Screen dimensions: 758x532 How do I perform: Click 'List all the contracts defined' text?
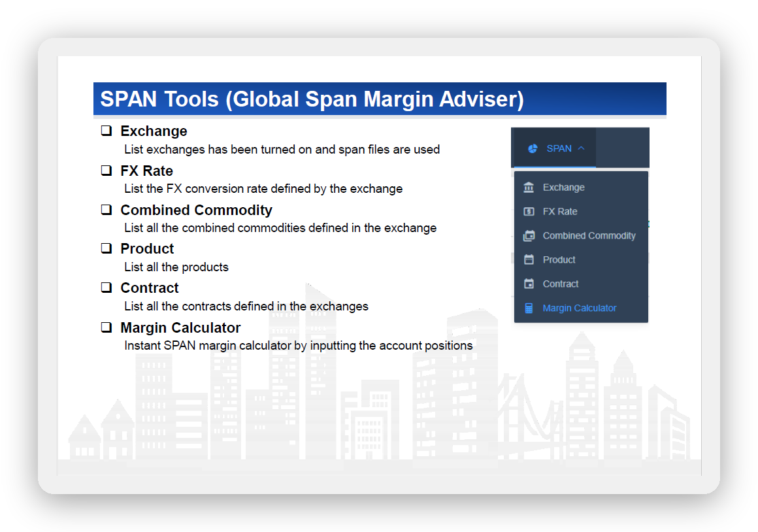click(x=246, y=306)
